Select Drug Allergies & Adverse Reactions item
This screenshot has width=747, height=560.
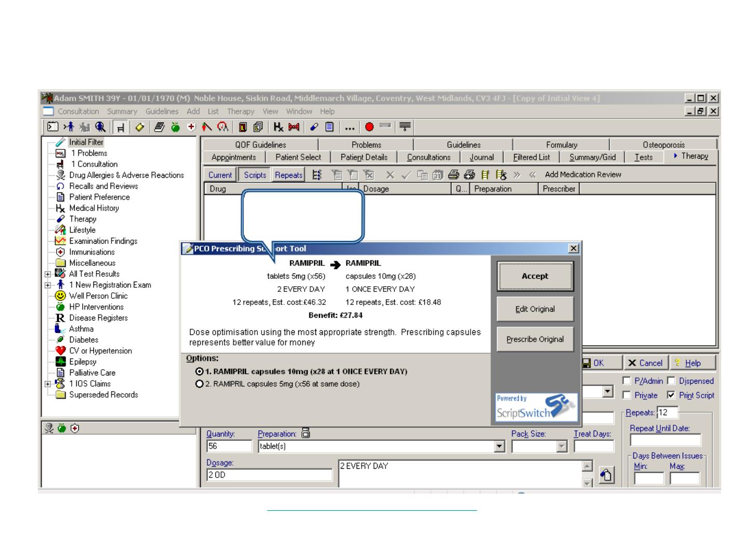click(x=126, y=175)
